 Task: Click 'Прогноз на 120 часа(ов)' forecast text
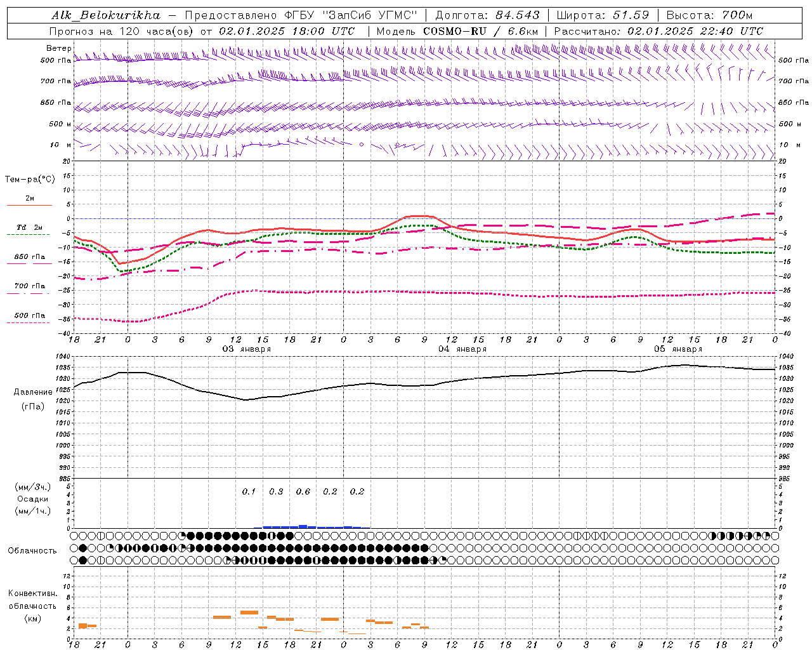122,31
